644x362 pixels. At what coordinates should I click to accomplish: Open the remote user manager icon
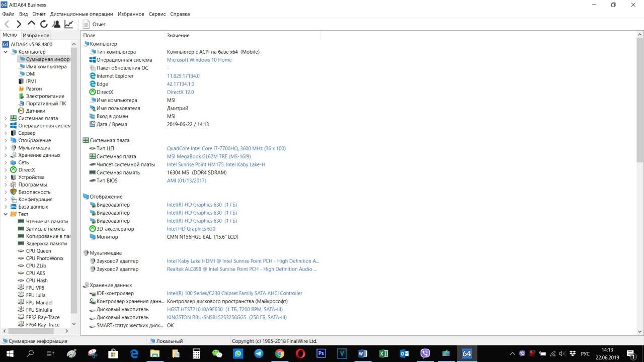pyautogui.click(x=56, y=24)
